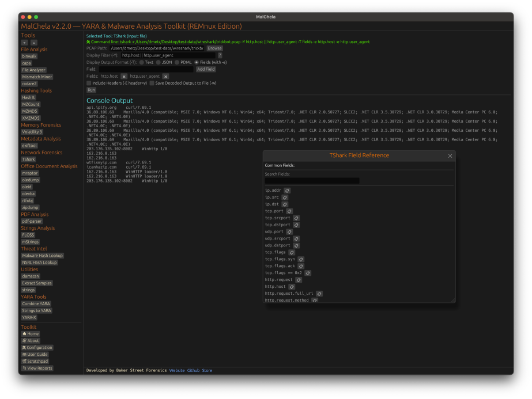Image resolution: width=532 pixels, height=399 pixels.
Task: Select the Volatility 3 tool
Action: [32, 132]
